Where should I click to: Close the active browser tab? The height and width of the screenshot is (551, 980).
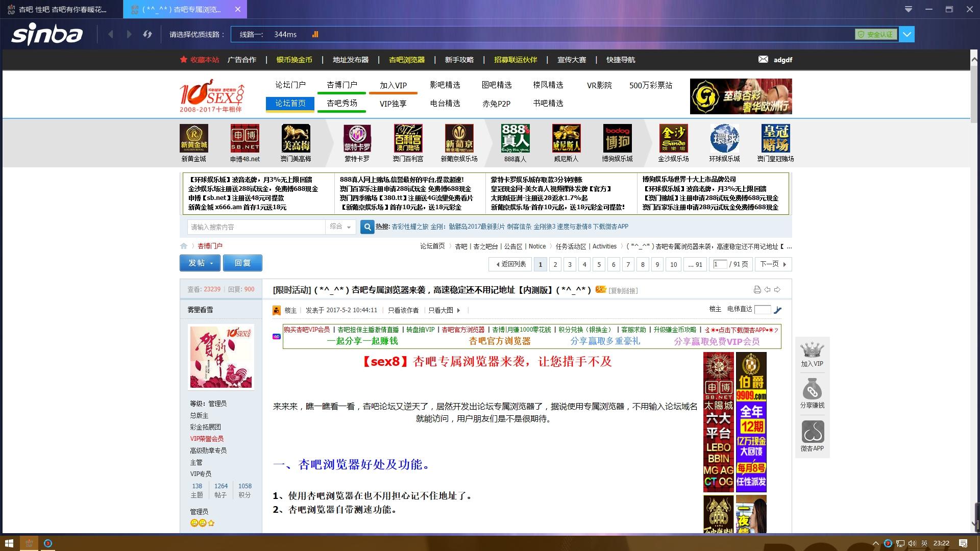[x=238, y=9]
